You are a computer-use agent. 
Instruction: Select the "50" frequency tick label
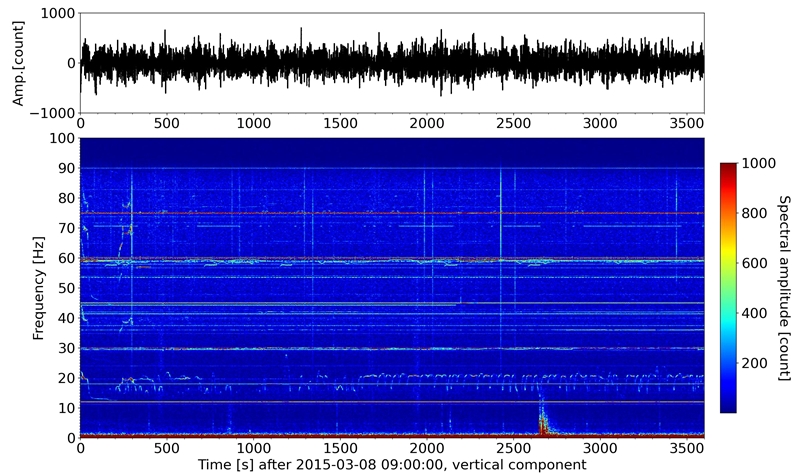pyautogui.click(x=66, y=288)
